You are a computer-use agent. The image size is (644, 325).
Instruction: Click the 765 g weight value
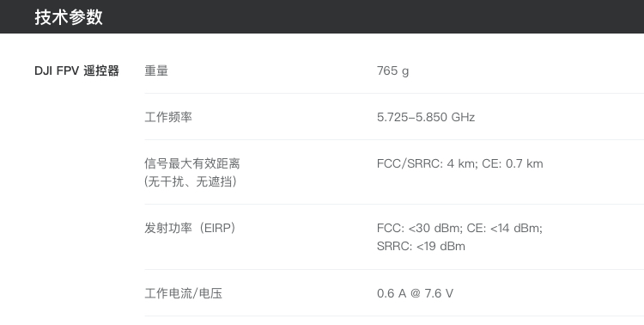click(x=392, y=71)
